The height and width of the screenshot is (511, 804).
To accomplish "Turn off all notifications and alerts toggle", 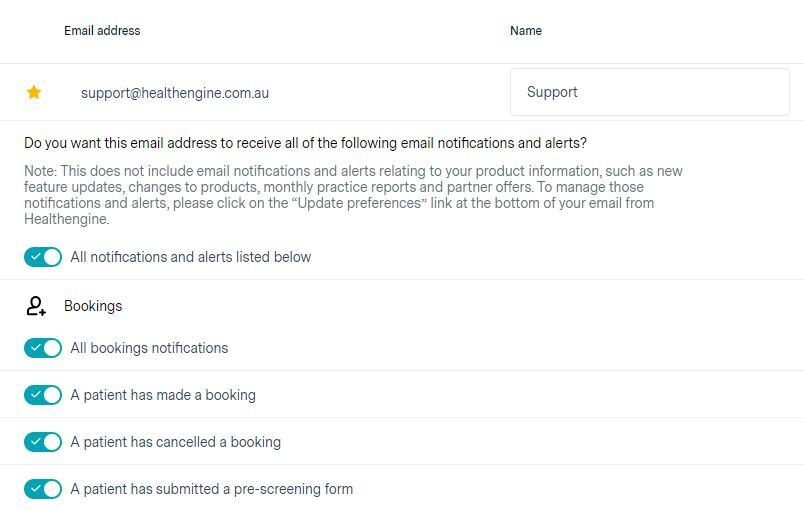I will click(x=43, y=257).
